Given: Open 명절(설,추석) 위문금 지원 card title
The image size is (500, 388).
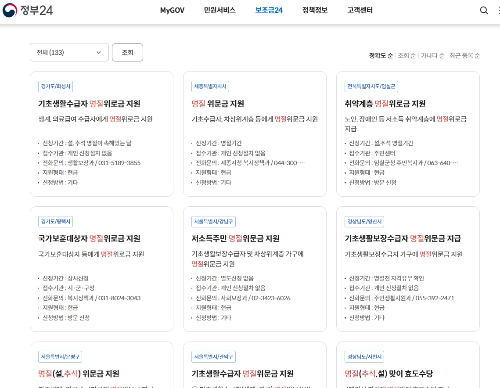Looking at the screenshot, I should tap(79, 374).
